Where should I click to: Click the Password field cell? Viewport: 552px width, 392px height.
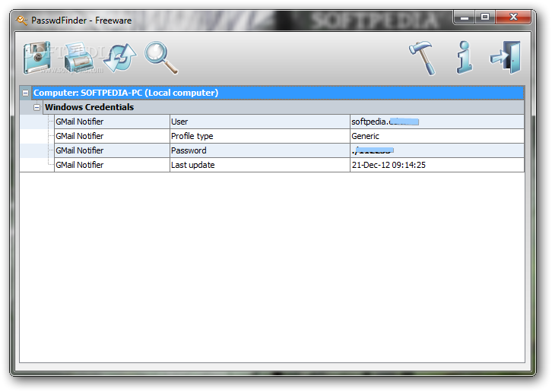point(260,150)
